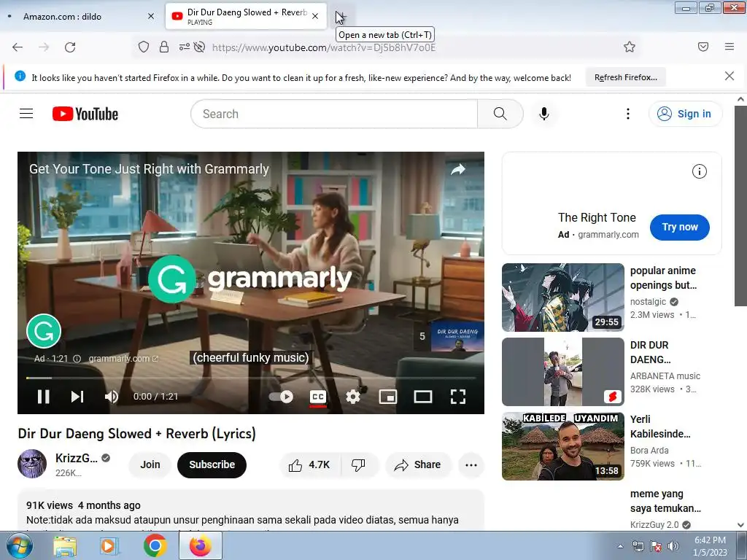This screenshot has height=560, width=747.
Task: Enable theater mode view
Action: (x=423, y=397)
